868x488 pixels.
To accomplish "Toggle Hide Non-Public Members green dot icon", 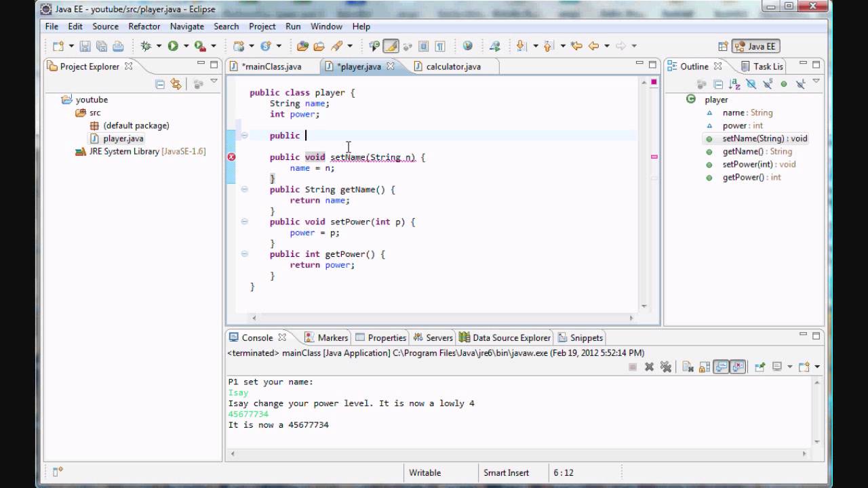I will pos(784,84).
